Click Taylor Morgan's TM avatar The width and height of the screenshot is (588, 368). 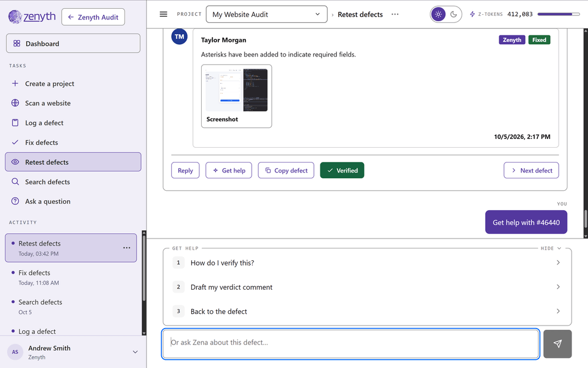(x=179, y=37)
